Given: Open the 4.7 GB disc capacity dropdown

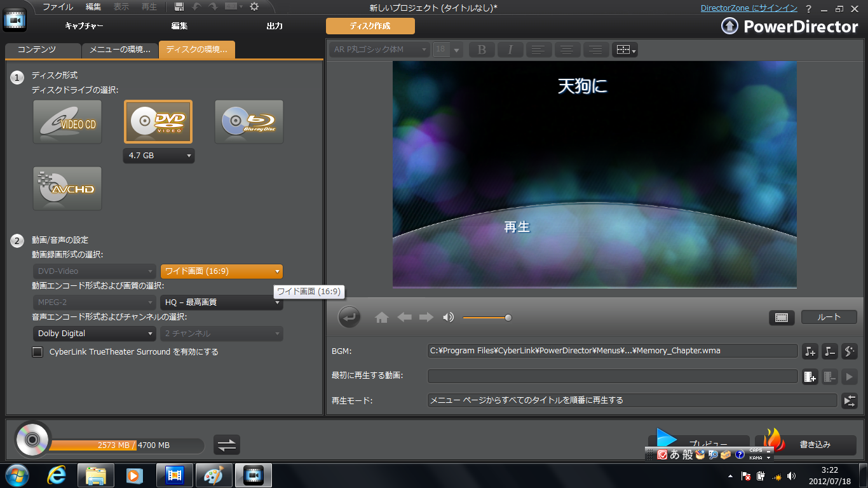Looking at the screenshot, I should tap(159, 156).
